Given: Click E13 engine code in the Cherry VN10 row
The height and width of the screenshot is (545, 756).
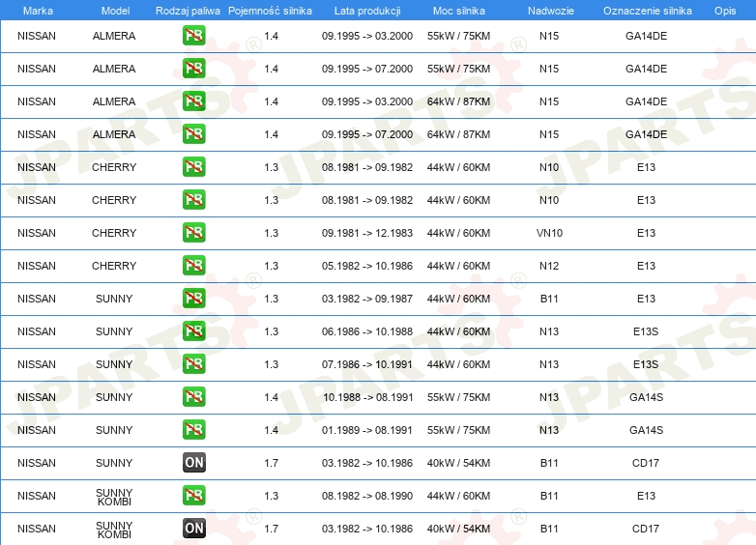Looking at the screenshot, I should pos(646,233).
